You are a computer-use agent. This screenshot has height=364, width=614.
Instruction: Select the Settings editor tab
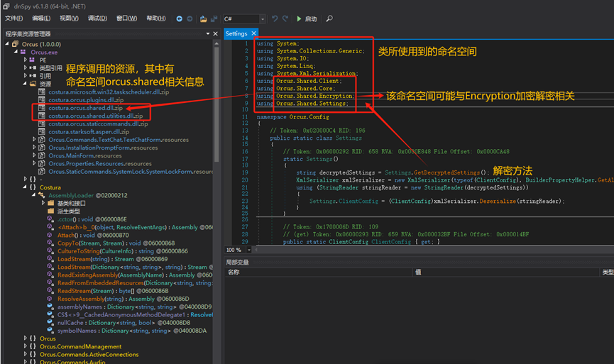[x=236, y=33]
